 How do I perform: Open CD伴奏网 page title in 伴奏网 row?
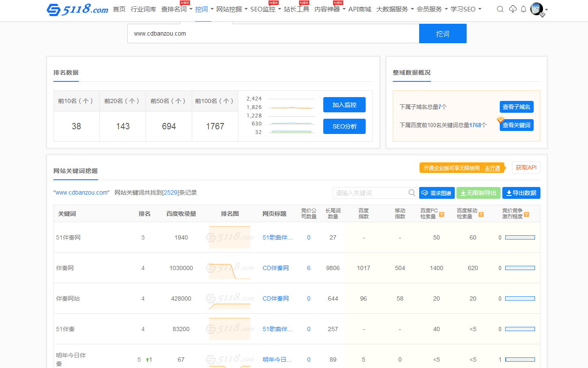coord(276,268)
